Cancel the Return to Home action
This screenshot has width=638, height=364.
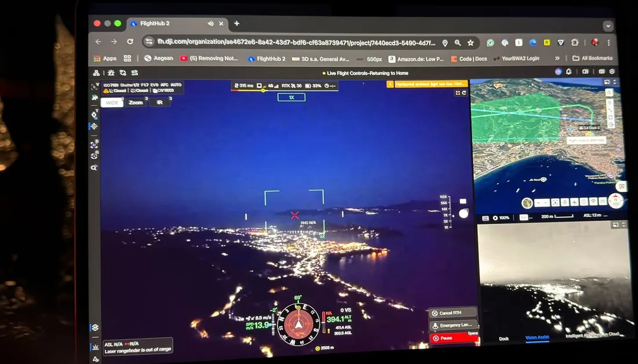(x=452, y=313)
